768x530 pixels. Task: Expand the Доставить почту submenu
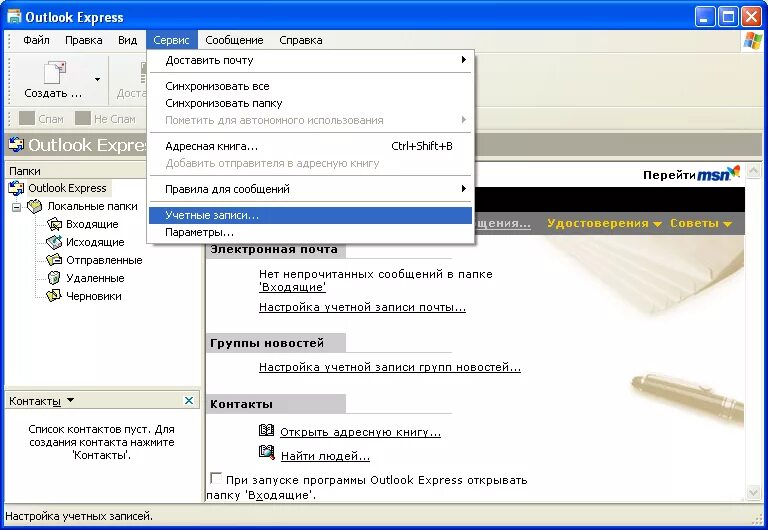tap(311, 60)
